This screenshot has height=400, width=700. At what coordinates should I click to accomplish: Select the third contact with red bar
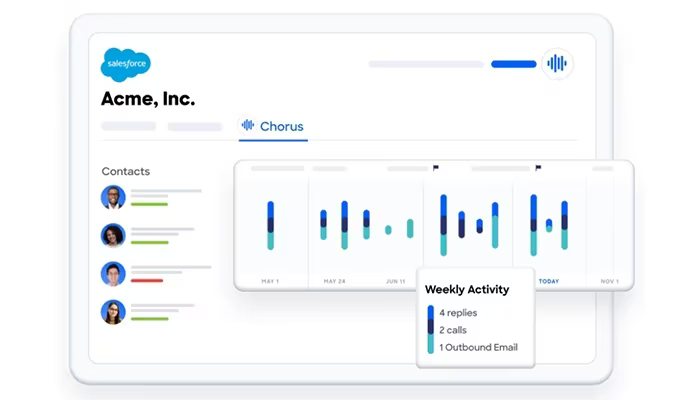[x=113, y=274]
